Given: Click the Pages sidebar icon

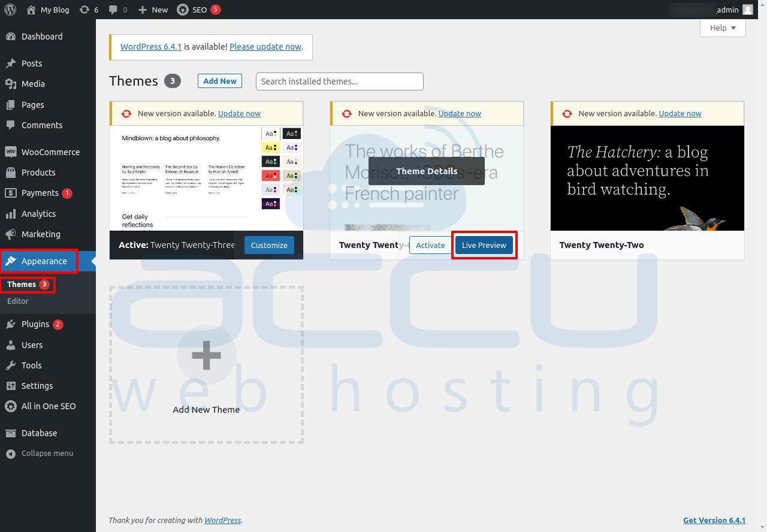Looking at the screenshot, I should (10, 105).
